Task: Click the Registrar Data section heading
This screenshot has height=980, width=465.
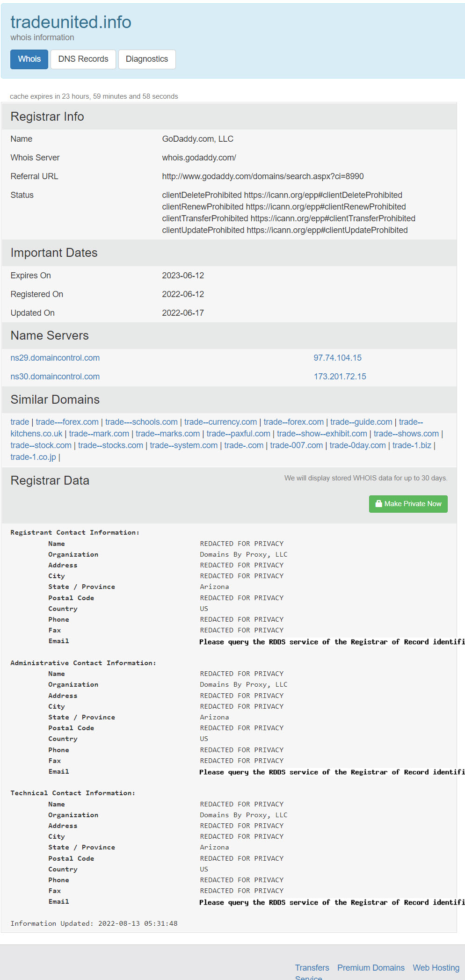Action: pos(50,480)
